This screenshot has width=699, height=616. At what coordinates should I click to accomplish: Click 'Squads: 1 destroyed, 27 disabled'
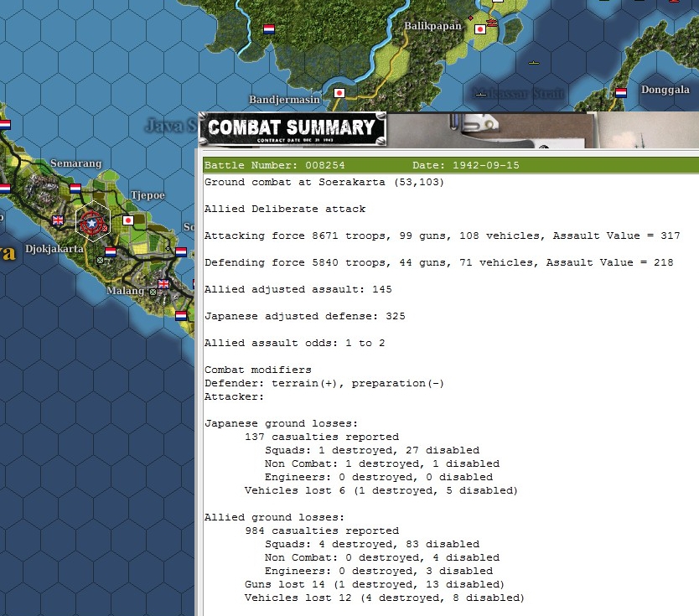(x=372, y=450)
